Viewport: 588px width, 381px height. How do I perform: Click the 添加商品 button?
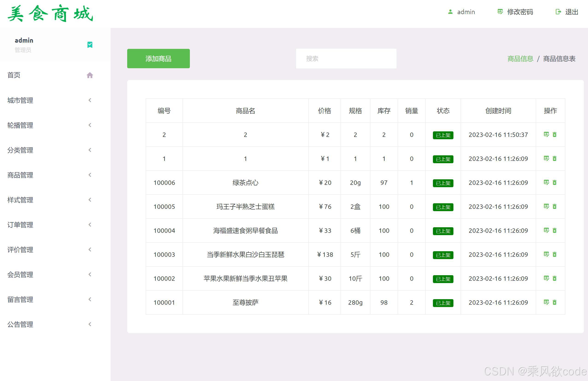pos(158,59)
